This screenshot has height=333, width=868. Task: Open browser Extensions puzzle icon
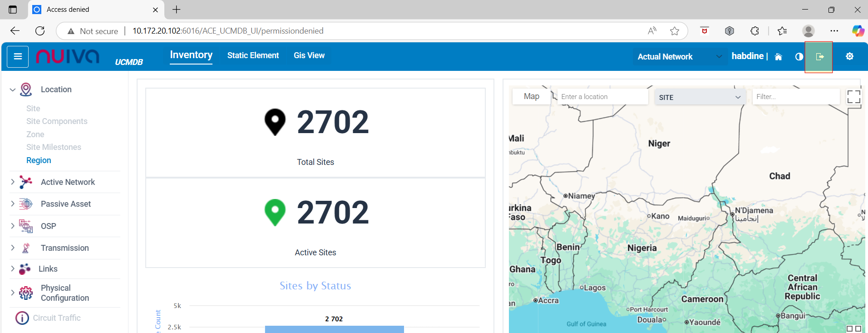tap(755, 31)
